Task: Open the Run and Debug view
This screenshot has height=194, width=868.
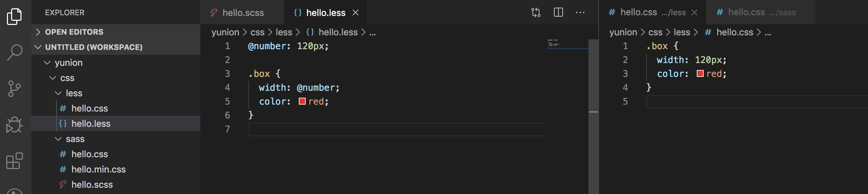Action: click(15, 125)
